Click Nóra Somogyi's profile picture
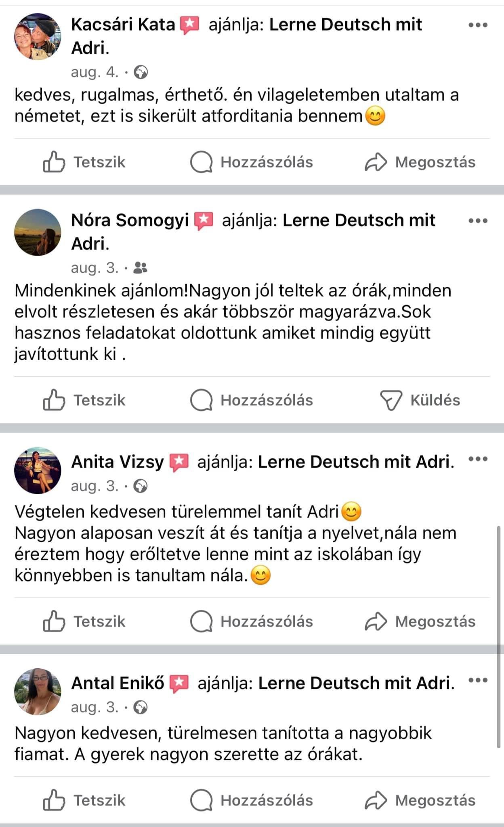504x827 pixels. (38, 232)
